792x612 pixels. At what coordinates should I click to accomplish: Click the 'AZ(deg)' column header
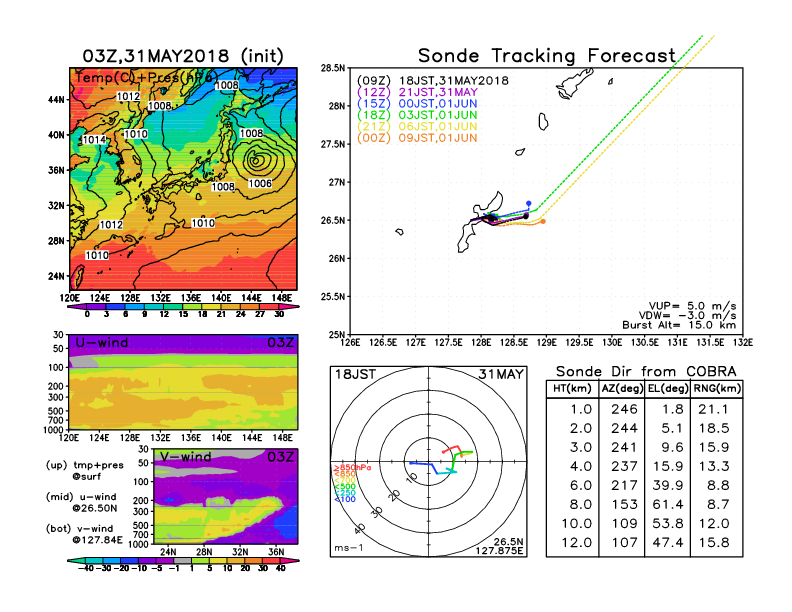coord(622,388)
